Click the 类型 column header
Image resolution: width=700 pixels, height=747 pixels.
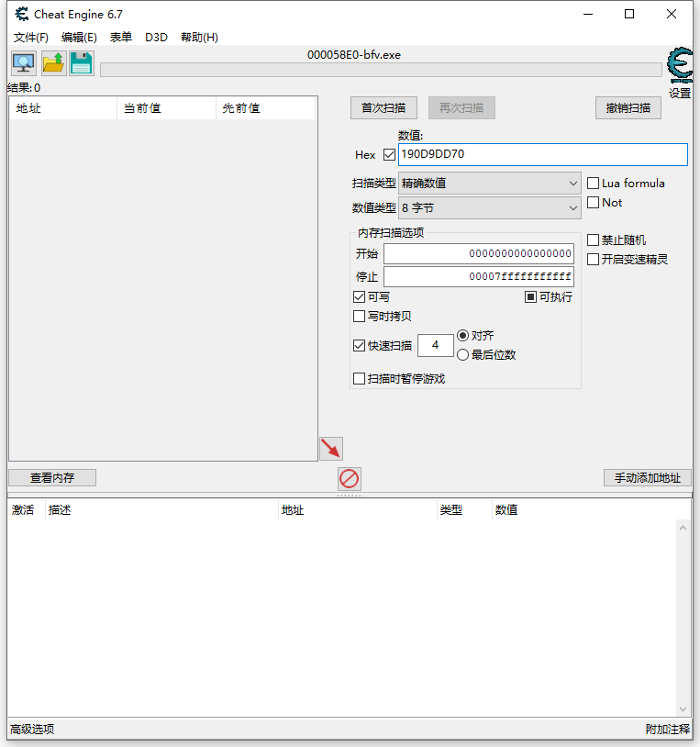(464, 510)
